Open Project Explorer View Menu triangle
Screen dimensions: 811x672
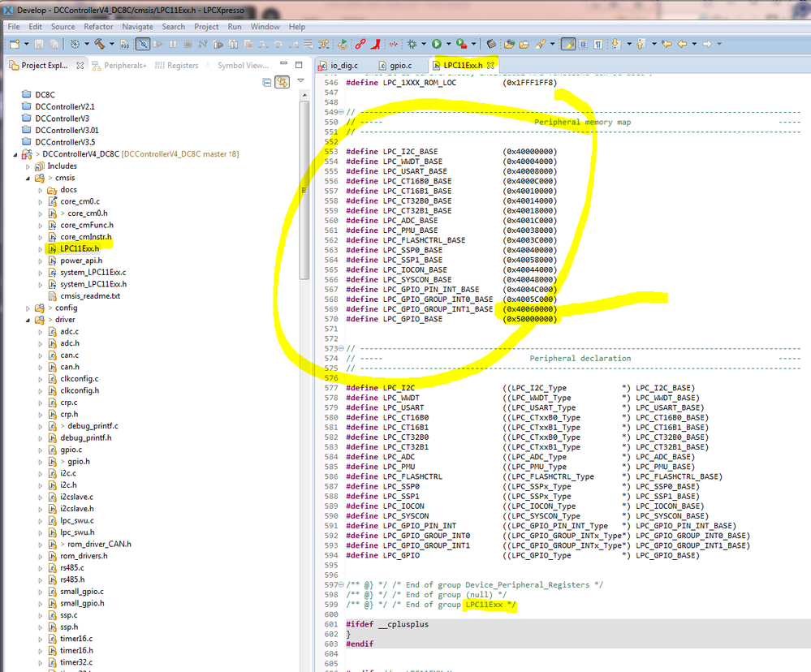[x=300, y=81]
